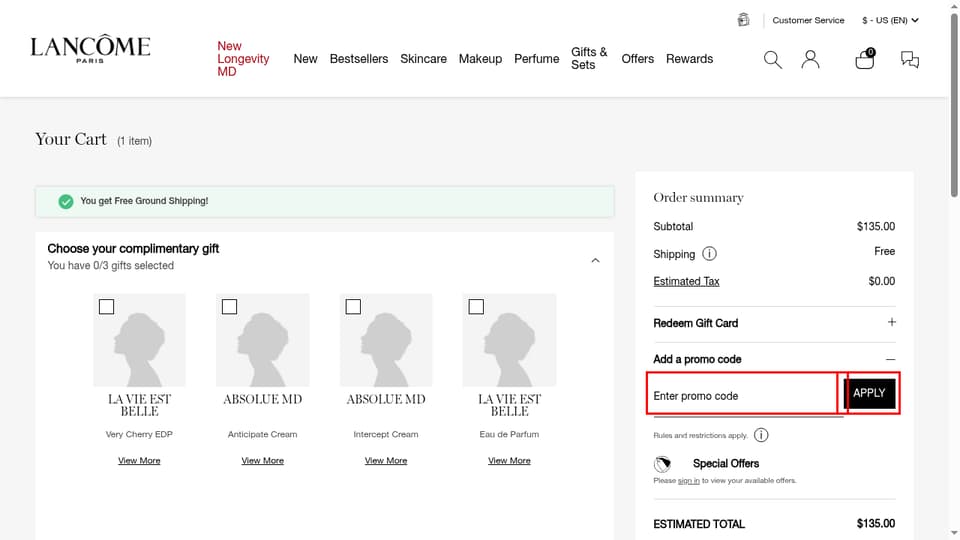
Task: View More for Very Cherry EDP
Action: 139,460
